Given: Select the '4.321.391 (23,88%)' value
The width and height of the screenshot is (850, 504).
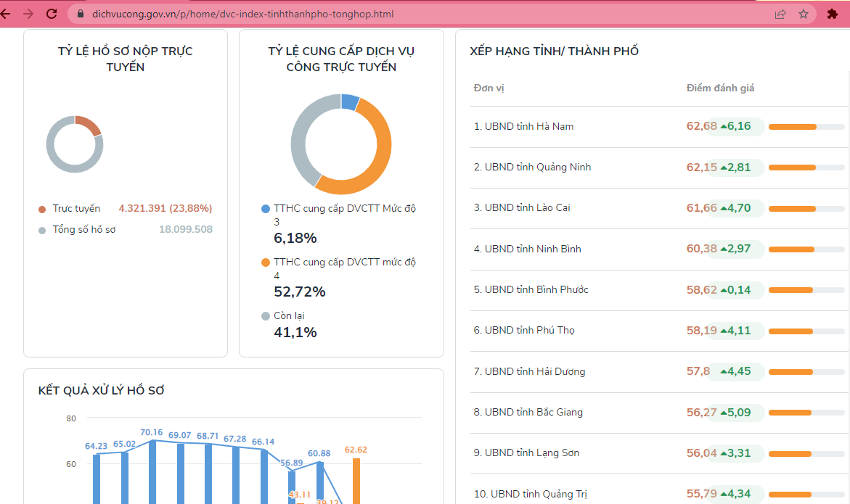Looking at the screenshot, I should (165, 208).
